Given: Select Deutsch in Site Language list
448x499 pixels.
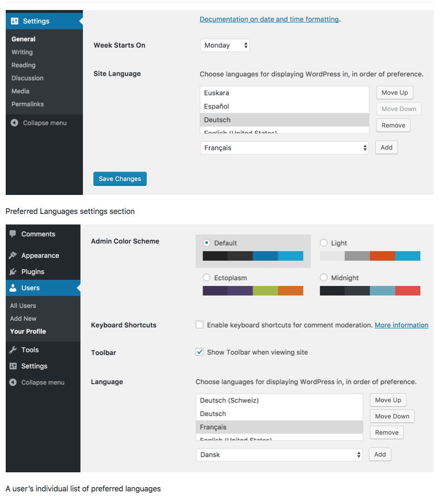Looking at the screenshot, I should pos(285,120).
